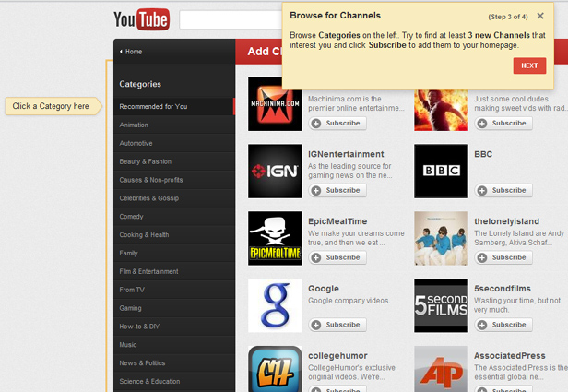Open the Machinima.com channel thumbnail
Viewport: 568px width, 392px height.
[x=275, y=104]
